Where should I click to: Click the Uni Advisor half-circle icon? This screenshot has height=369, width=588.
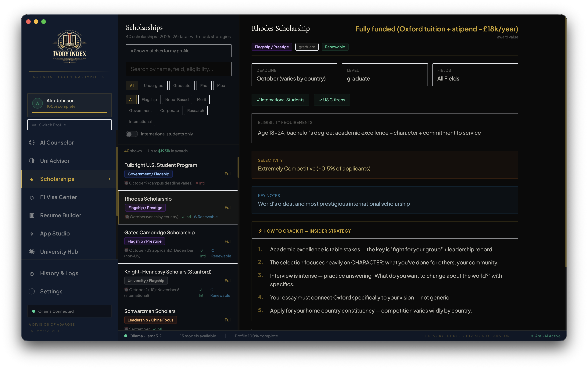[x=32, y=161]
